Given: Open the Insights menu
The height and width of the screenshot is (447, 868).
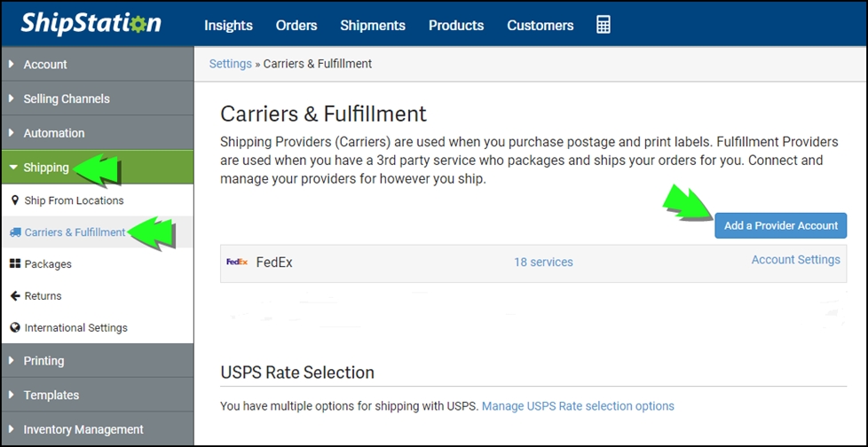Looking at the screenshot, I should (x=229, y=26).
